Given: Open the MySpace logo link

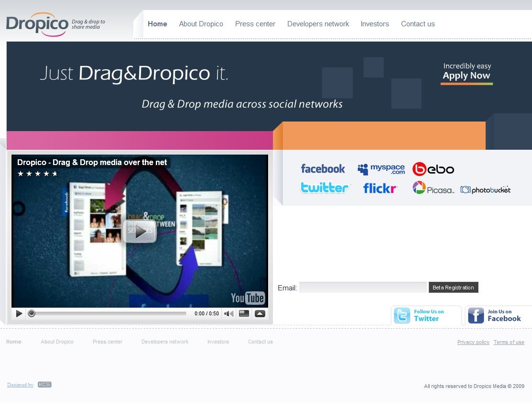Looking at the screenshot, I should (x=381, y=169).
